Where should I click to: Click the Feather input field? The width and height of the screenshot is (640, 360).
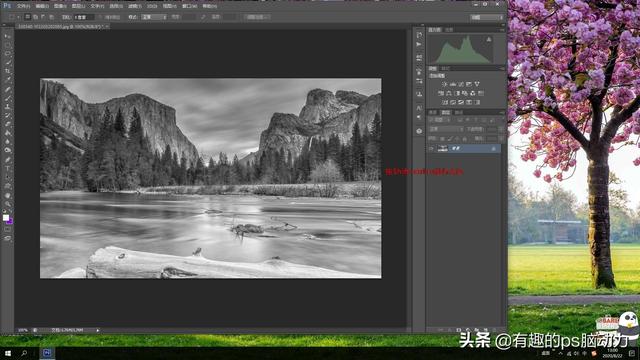84,17
